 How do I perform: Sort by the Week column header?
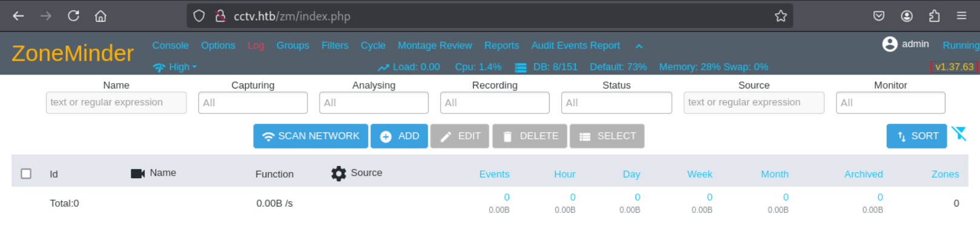(x=700, y=174)
